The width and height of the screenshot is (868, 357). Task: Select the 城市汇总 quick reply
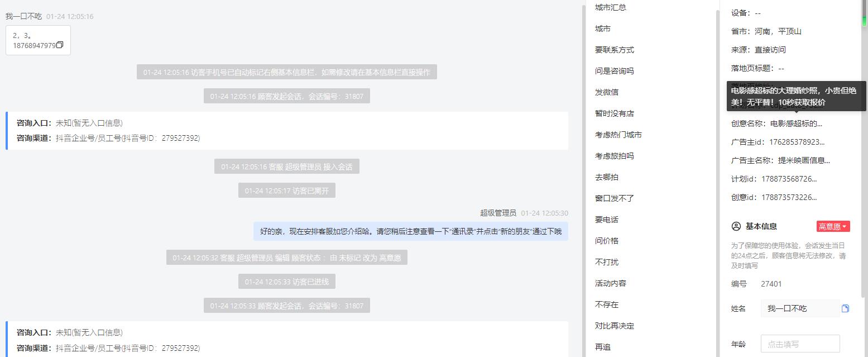pos(611,7)
